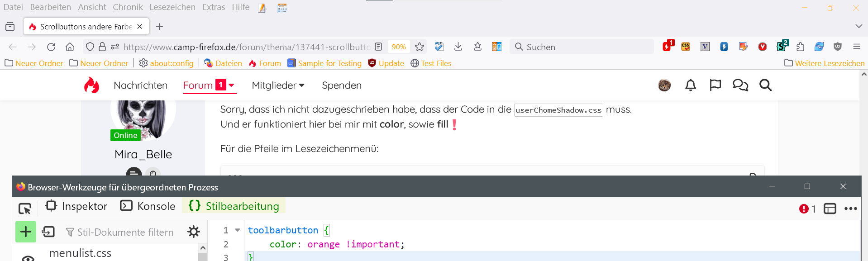Viewport: 868px width, 261px height.
Task: Click the Spenden link
Action: pyautogui.click(x=342, y=85)
